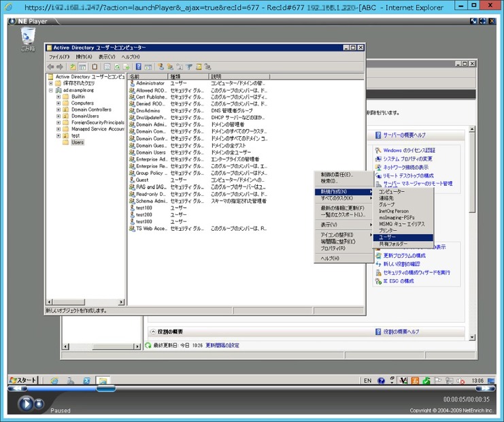Screen dimensions: 504x422
Task: Click the Server Manager taskbar icon
Action: pyautogui.click(x=70, y=381)
